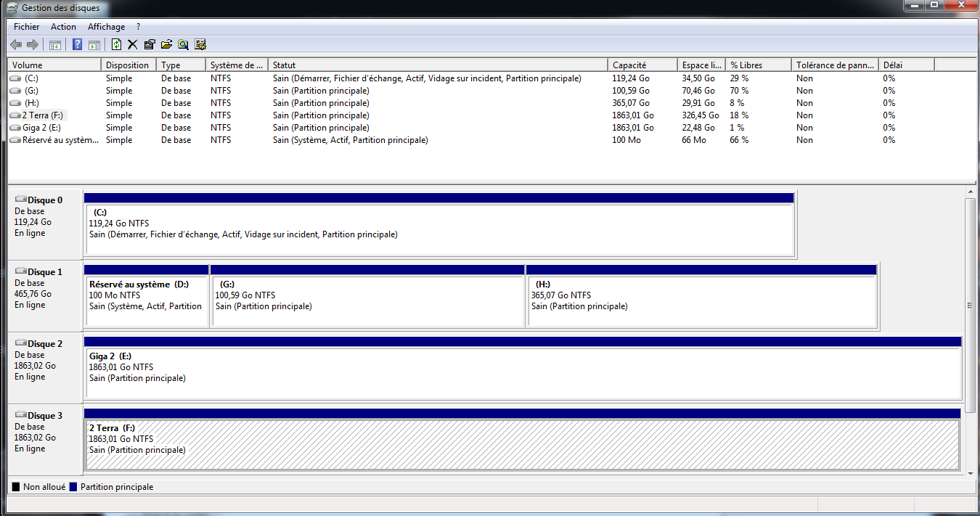This screenshot has height=516, width=980.
Task: Sort by the Volume column header
Action: tap(54, 65)
